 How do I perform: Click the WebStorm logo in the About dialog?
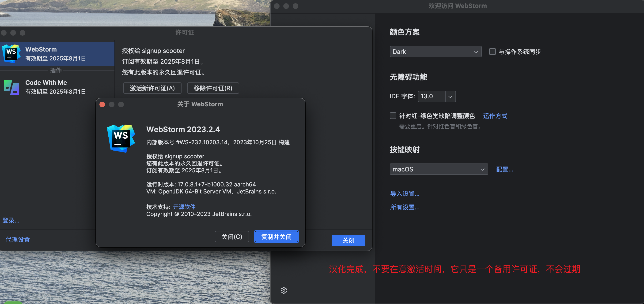click(121, 138)
